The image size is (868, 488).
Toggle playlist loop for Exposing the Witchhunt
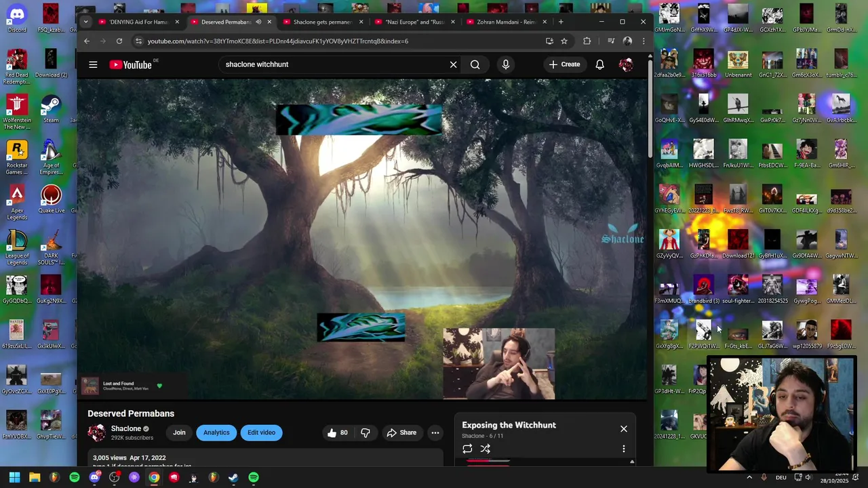[x=467, y=449]
